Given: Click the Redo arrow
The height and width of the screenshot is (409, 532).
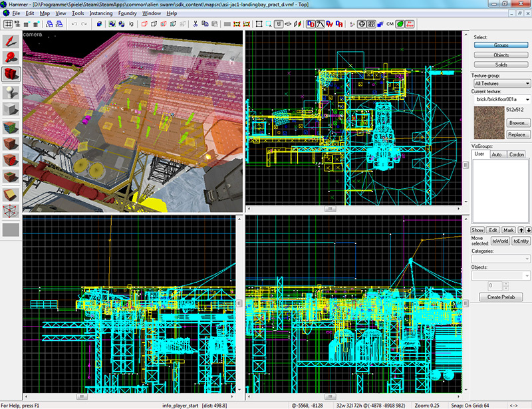Looking at the screenshot, I should [84, 24].
